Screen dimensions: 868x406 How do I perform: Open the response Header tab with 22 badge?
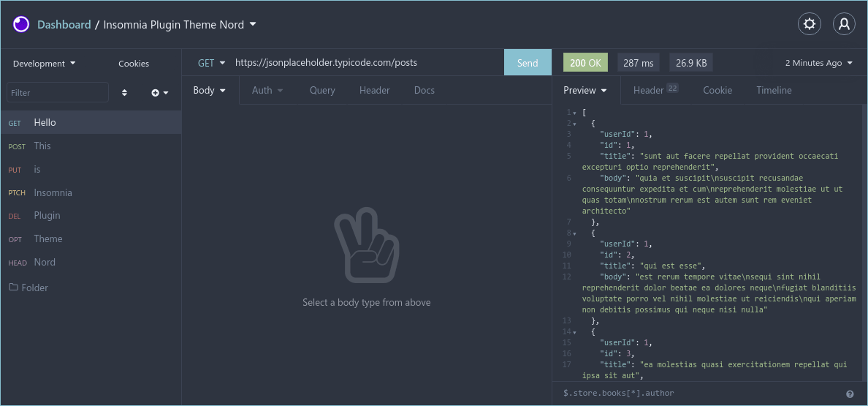655,90
